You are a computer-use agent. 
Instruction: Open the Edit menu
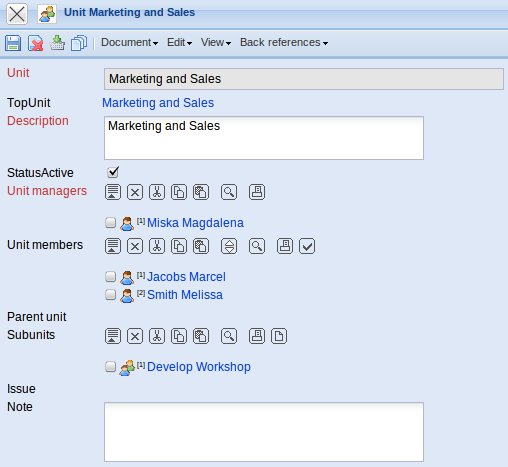179,43
